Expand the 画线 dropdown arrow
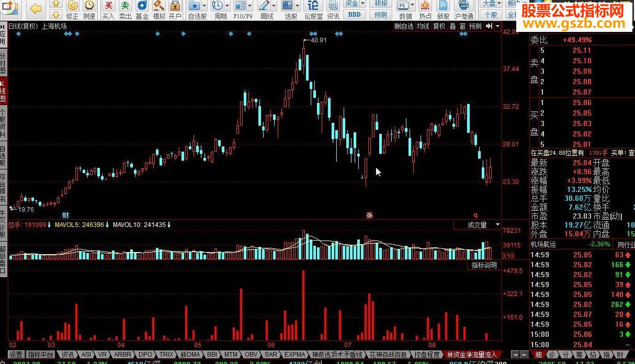Image resolution: width=635 pixels, height=364 pixels. click(274, 5)
